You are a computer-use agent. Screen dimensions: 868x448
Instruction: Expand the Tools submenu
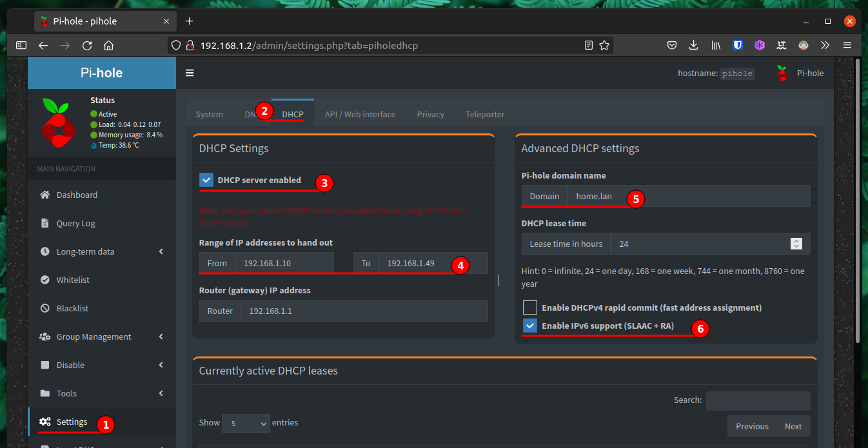(161, 393)
